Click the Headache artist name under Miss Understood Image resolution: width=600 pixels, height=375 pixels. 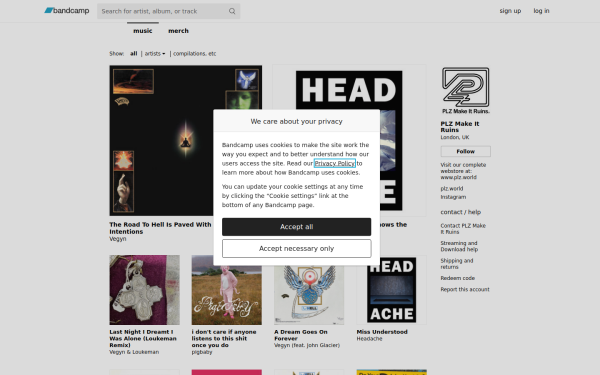click(369, 339)
